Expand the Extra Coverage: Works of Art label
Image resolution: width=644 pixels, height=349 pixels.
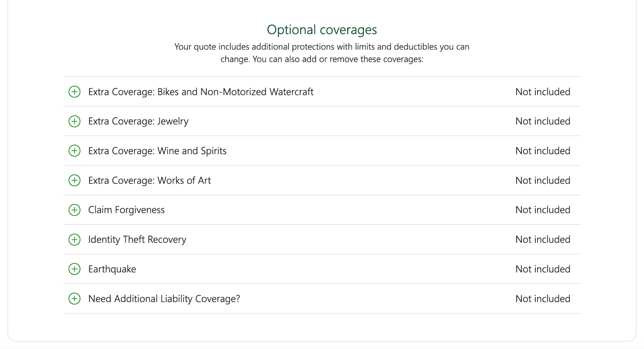tap(149, 180)
